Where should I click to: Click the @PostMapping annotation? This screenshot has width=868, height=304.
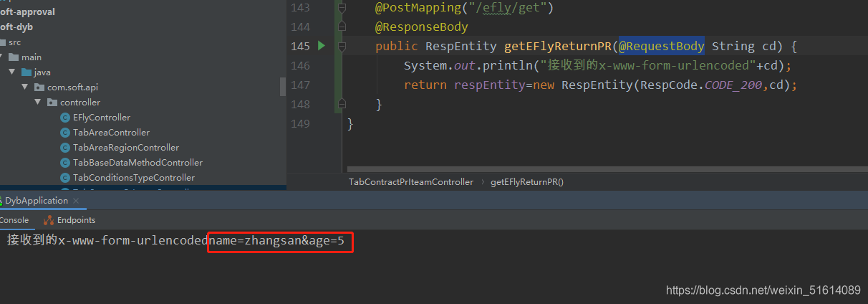pyautogui.click(x=418, y=9)
